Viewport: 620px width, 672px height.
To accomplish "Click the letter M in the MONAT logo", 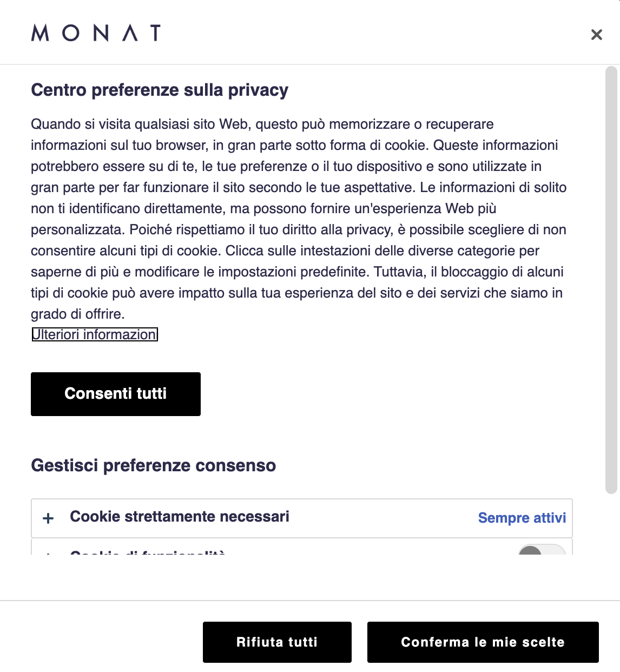I will tap(41, 33).
